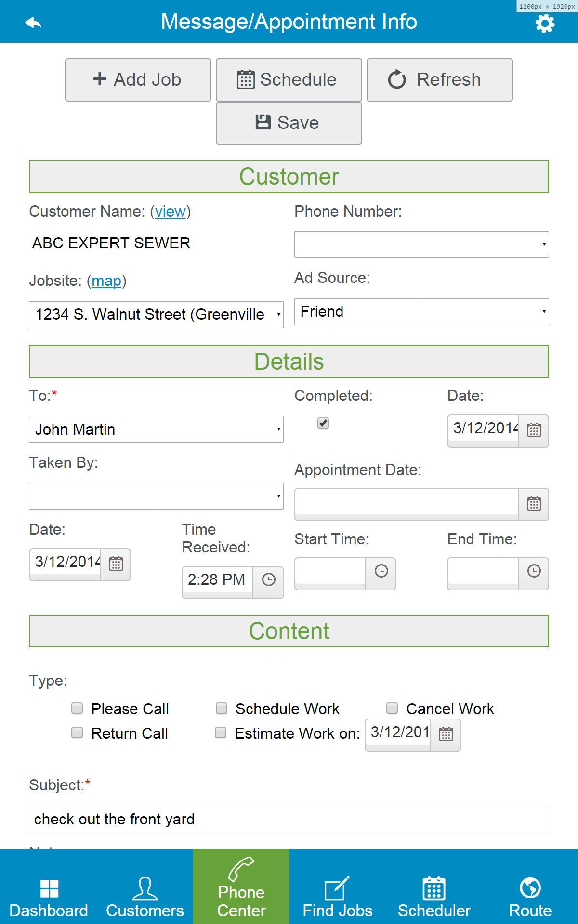
Task: Open Start Time clock picker
Action: pyautogui.click(x=381, y=571)
